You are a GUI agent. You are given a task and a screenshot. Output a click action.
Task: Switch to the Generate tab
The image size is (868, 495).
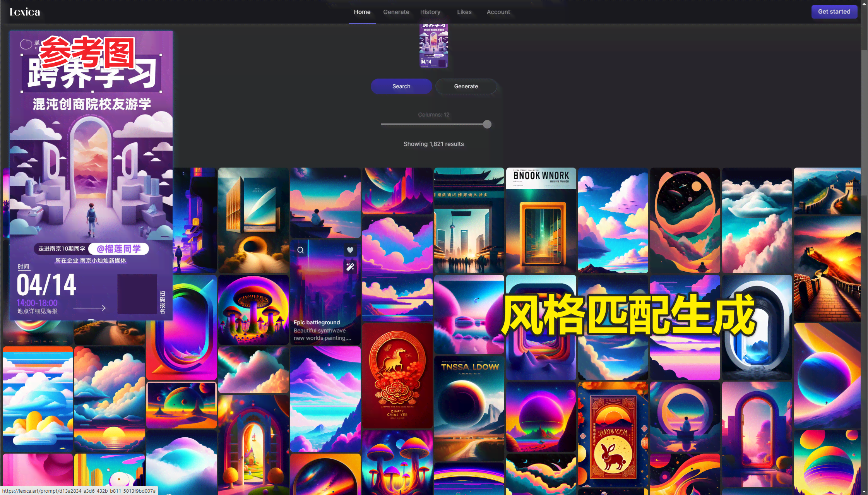pos(396,12)
